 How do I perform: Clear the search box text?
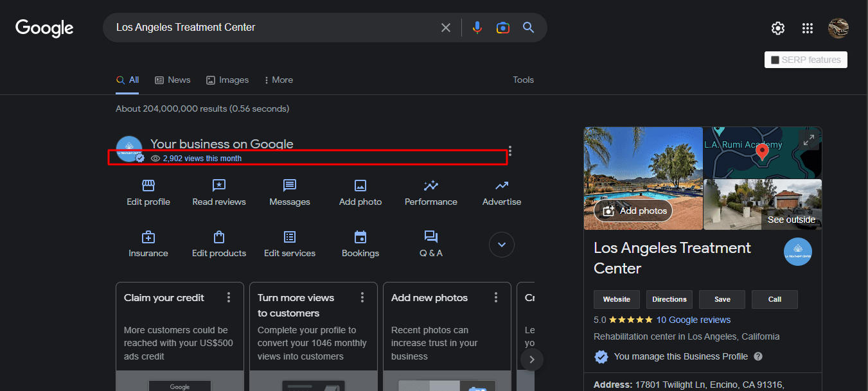445,28
